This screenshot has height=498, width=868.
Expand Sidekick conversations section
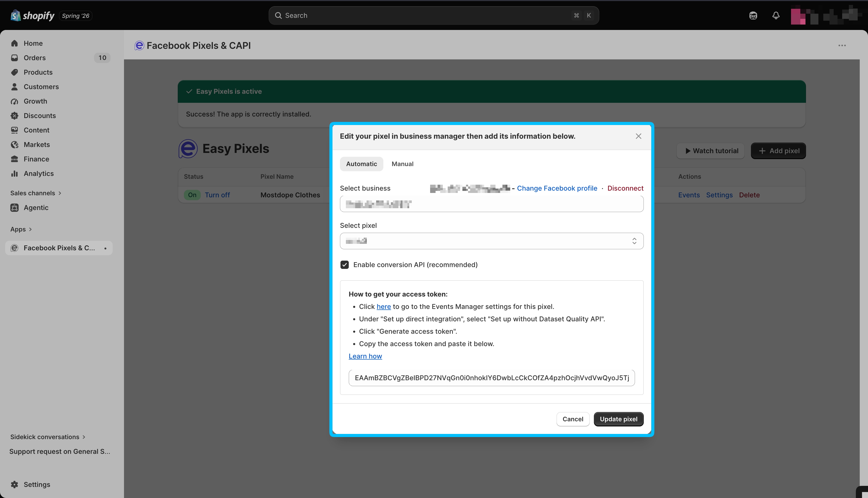pos(48,437)
